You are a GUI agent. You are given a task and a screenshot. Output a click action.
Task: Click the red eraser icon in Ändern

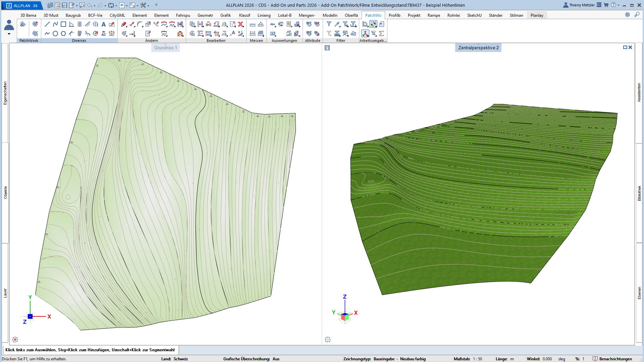pyautogui.click(x=124, y=24)
